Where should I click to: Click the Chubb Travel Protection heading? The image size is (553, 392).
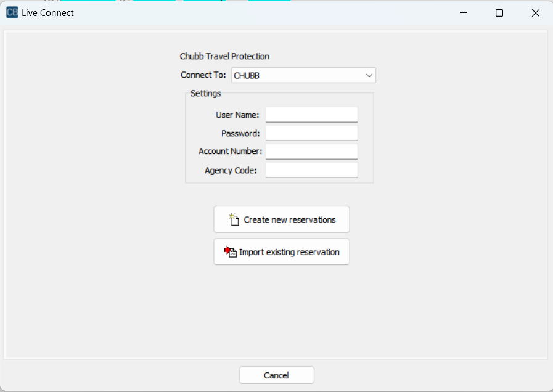tap(224, 57)
